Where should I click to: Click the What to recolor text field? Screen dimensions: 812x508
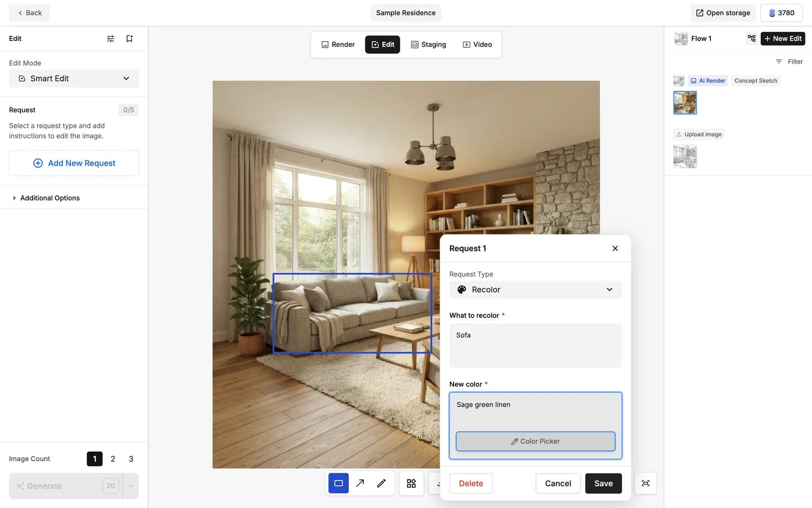[x=535, y=345]
